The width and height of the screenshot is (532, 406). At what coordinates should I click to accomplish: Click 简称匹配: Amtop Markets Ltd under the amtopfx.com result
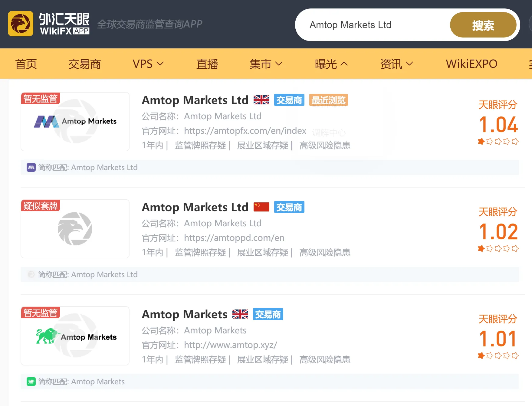point(88,167)
